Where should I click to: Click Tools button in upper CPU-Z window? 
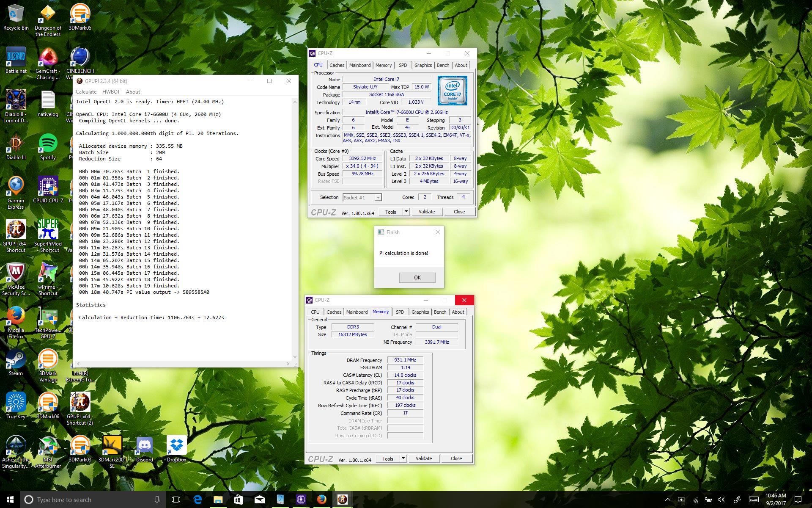pyautogui.click(x=391, y=212)
